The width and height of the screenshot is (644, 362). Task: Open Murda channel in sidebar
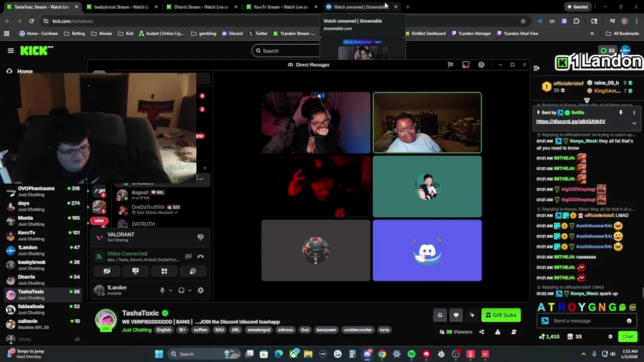(44, 221)
